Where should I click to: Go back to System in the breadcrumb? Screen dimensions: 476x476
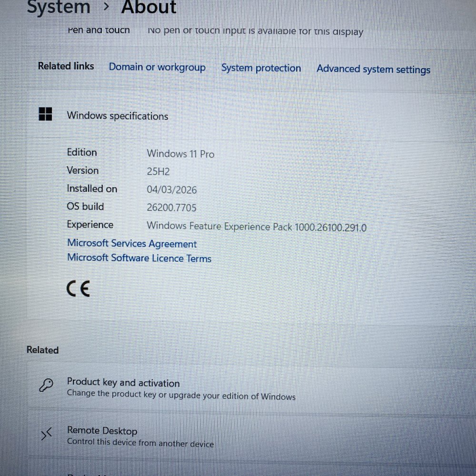[59, 7]
